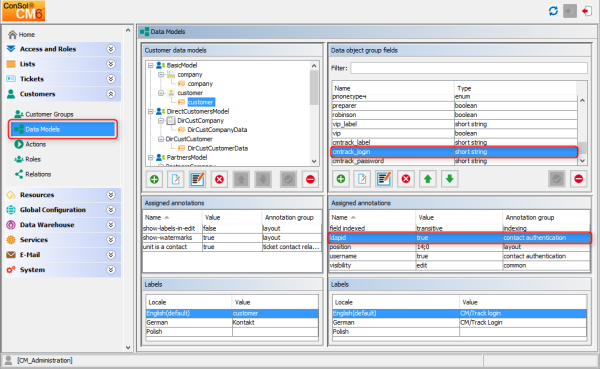Click the logout icon at top right
The height and width of the screenshot is (369, 600).
(x=586, y=11)
